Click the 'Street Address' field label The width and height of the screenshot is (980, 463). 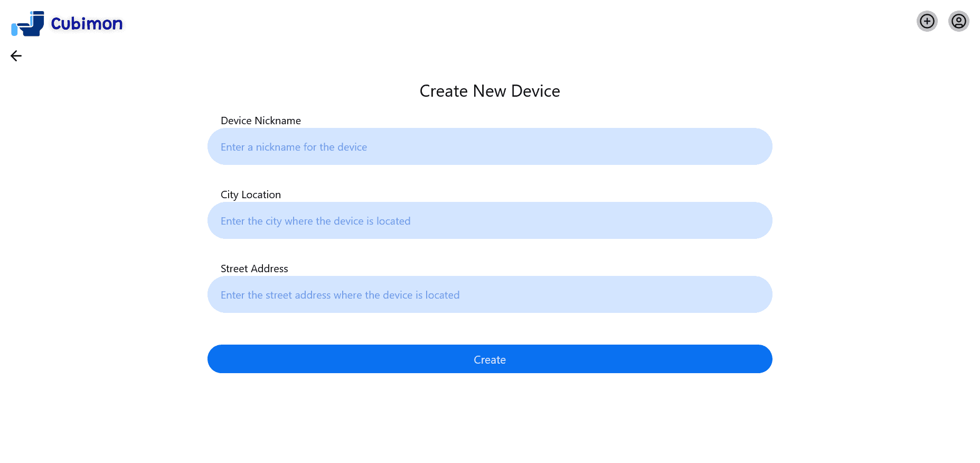(255, 268)
